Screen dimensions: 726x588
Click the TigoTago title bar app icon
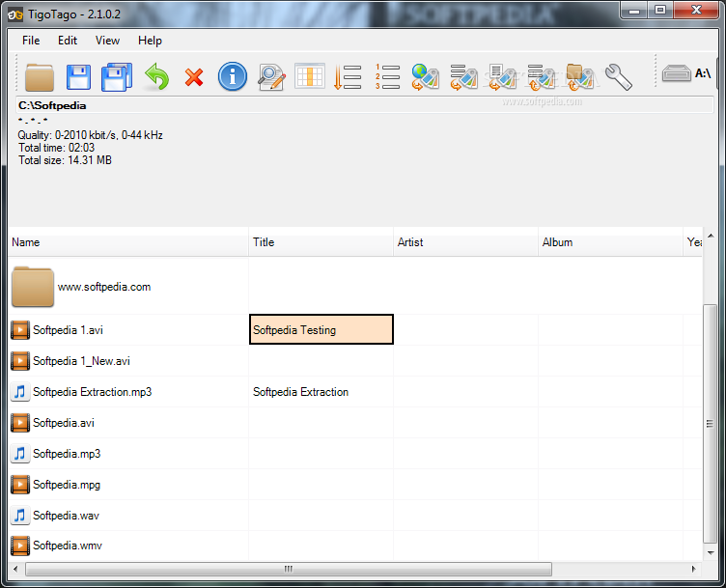point(15,14)
